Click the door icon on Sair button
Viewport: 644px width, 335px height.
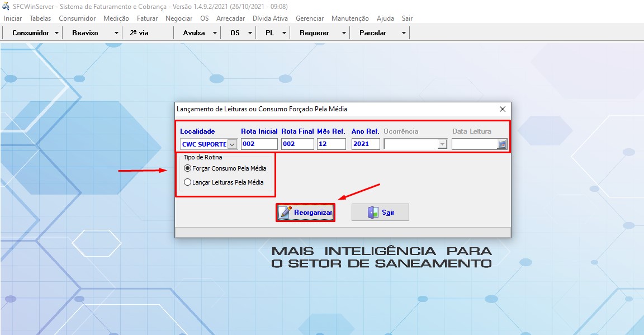(373, 213)
